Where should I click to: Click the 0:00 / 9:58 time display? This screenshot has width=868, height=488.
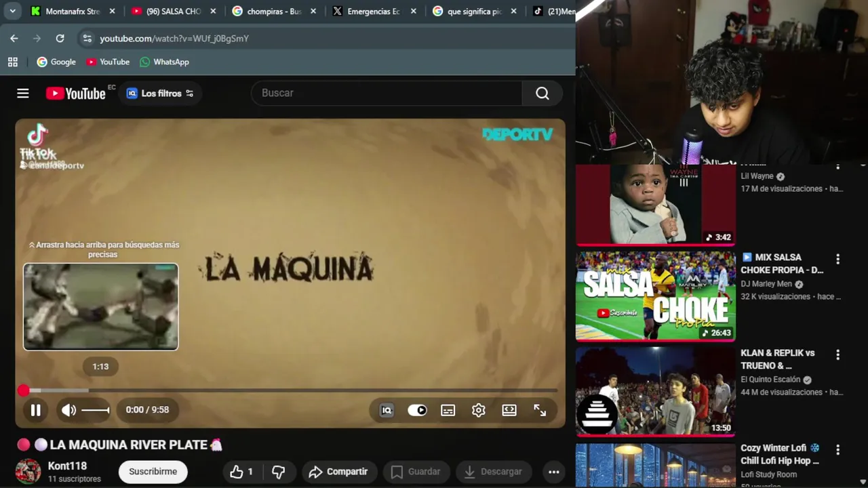(147, 410)
